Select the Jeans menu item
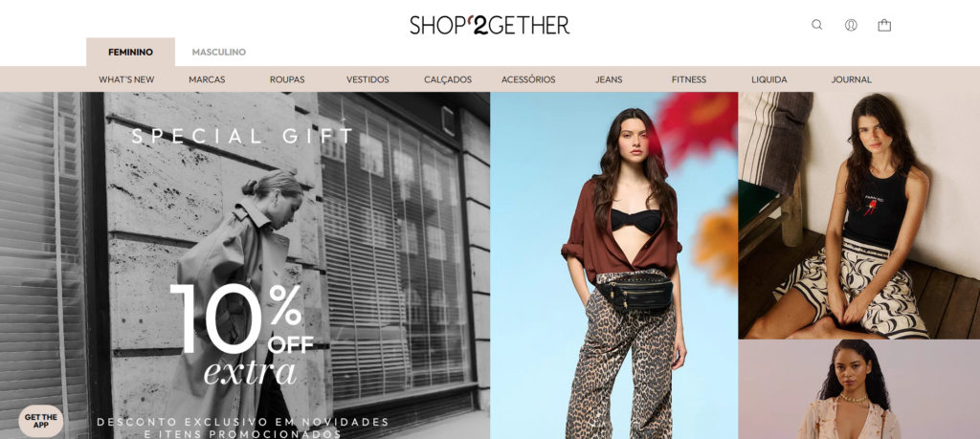980x439 pixels. [x=609, y=79]
